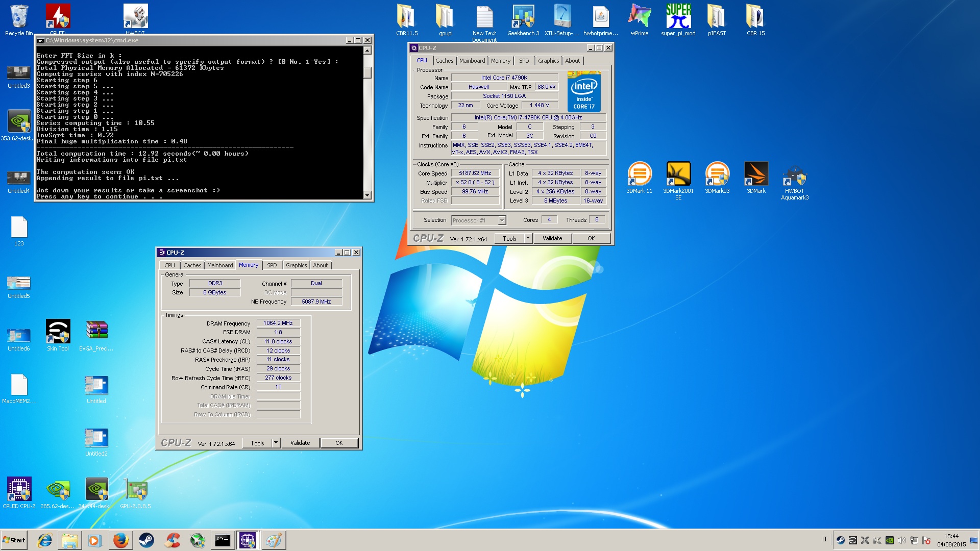Open the 353.62-desk NVIDIA installer icon
Viewport: 980px width, 551px height.
[19, 125]
